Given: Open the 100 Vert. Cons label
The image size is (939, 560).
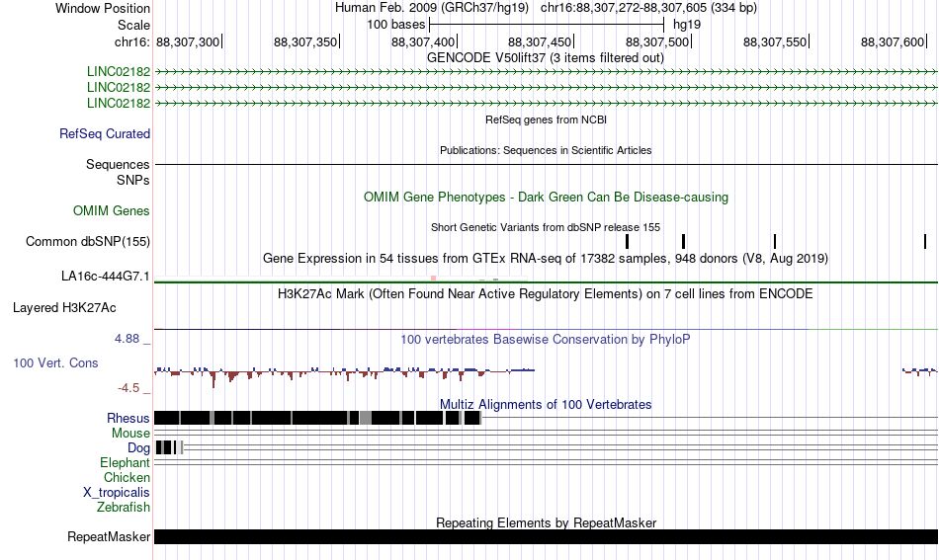Looking at the screenshot, I should point(55,363).
